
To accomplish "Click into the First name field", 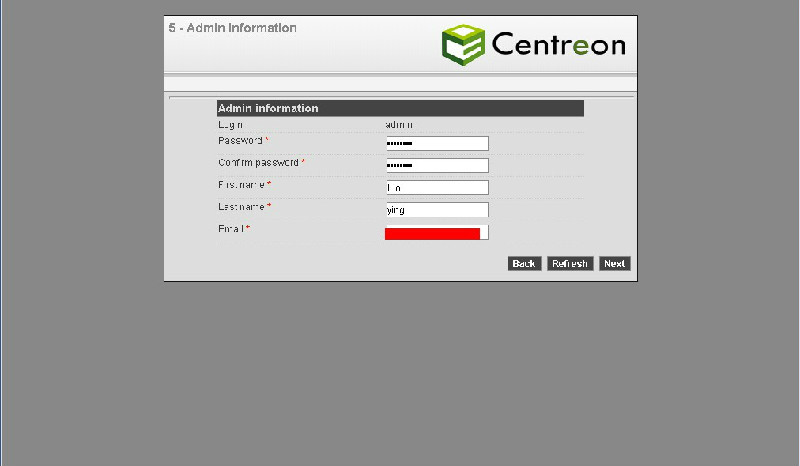I will pos(437,188).
